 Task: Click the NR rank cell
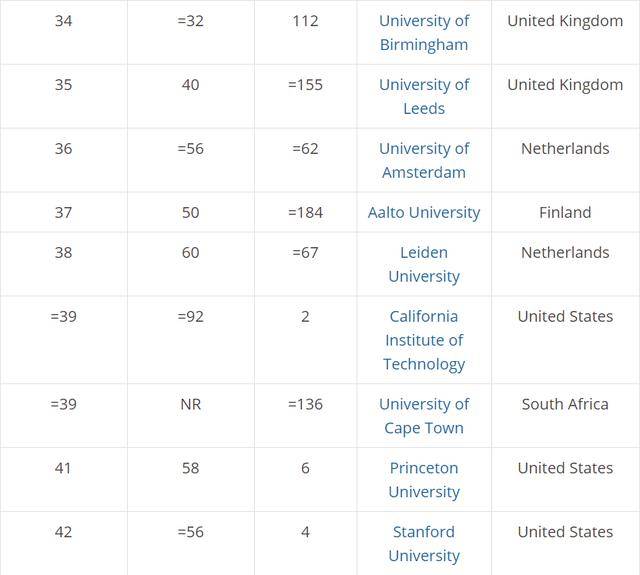click(x=191, y=416)
